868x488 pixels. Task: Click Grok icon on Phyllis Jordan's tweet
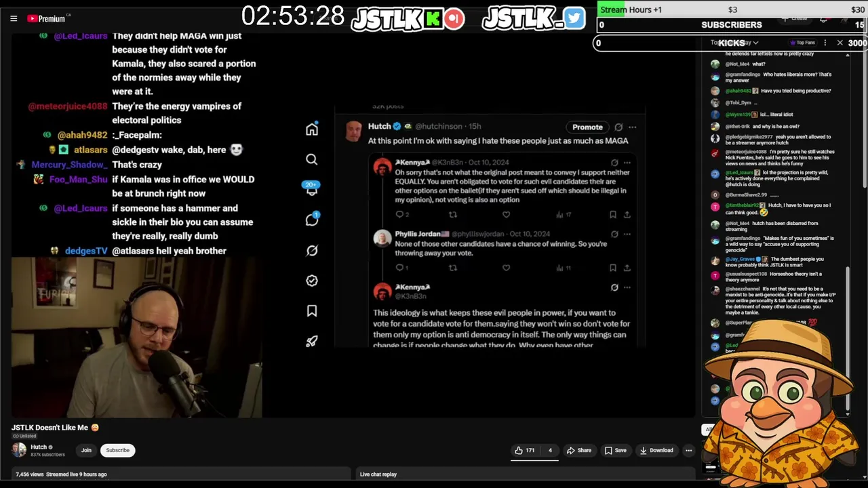point(614,234)
